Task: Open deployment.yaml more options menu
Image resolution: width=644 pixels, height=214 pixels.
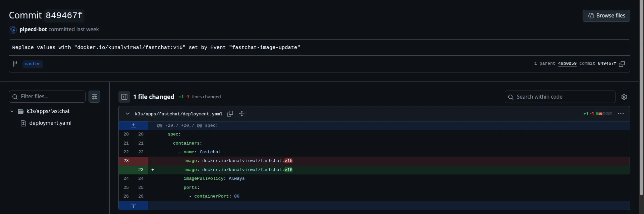Action: 621,114
